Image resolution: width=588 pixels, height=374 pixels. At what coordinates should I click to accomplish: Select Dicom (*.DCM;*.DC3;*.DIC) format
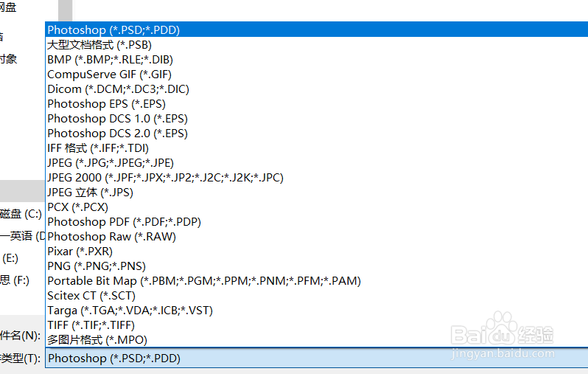coord(317,89)
